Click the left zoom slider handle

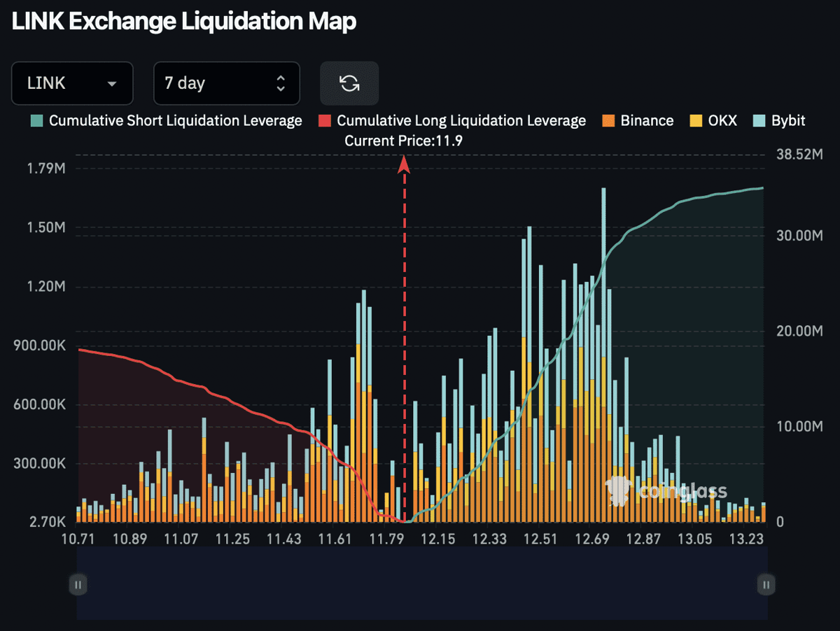point(78,584)
